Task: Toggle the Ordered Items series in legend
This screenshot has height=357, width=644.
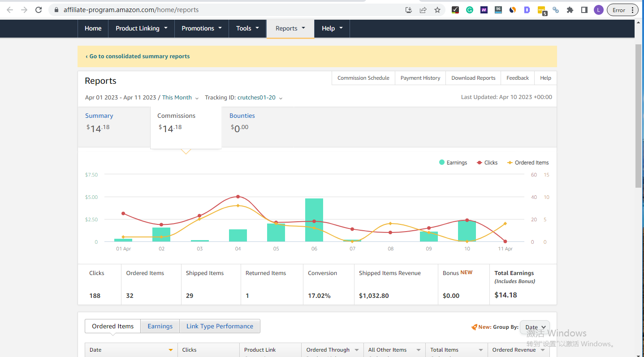Action: coord(528,163)
